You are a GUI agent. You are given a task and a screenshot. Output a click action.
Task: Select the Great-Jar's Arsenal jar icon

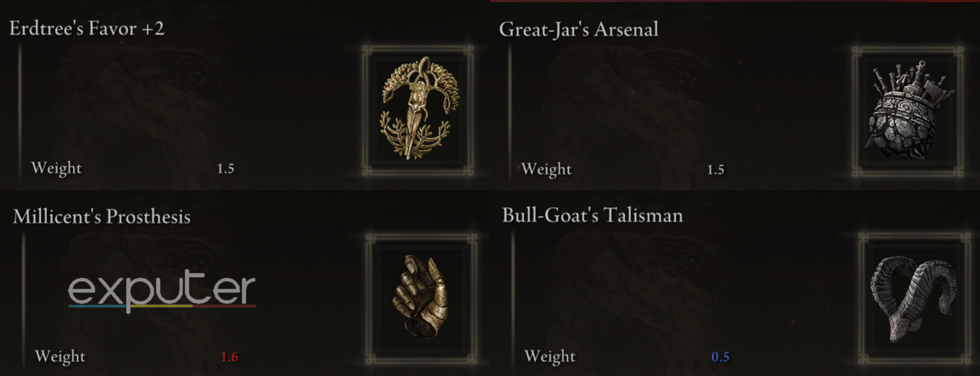coord(908,110)
